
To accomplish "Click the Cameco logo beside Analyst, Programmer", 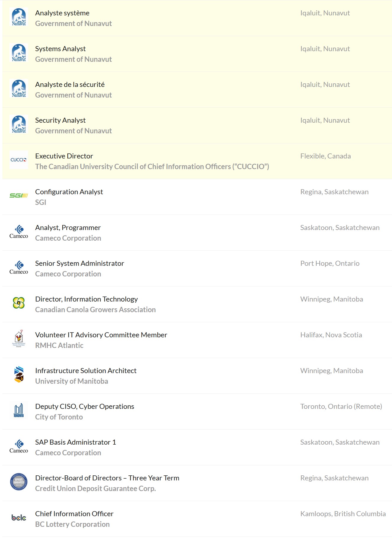I will tap(19, 232).
